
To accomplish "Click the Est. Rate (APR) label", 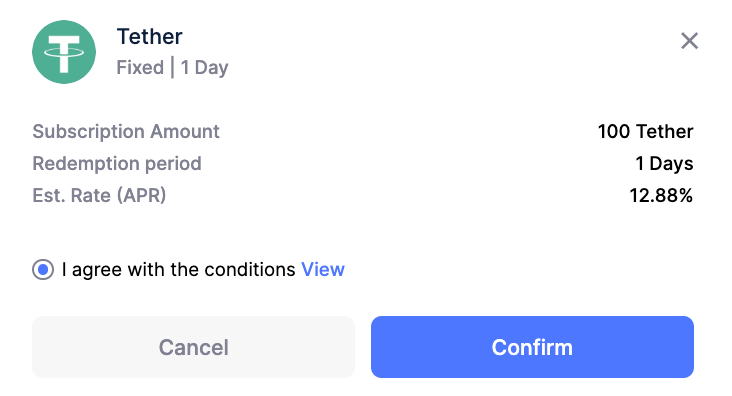I will (99, 195).
